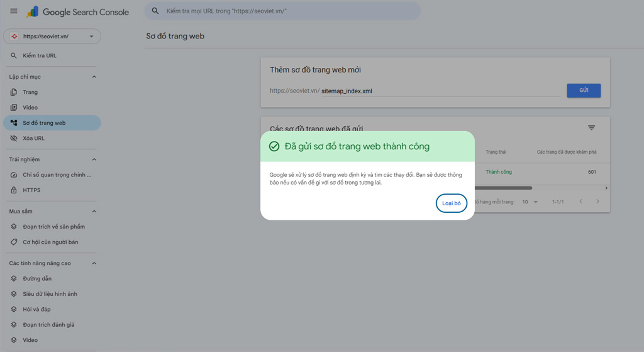Open the sitemap list filter icon
The width and height of the screenshot is (644, 352).
pyautogui.click(x=591, y=128)
